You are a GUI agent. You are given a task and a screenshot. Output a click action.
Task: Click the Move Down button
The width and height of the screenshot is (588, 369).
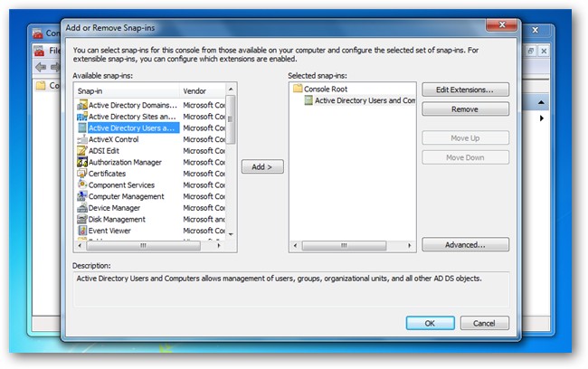[x=465, y=157]
